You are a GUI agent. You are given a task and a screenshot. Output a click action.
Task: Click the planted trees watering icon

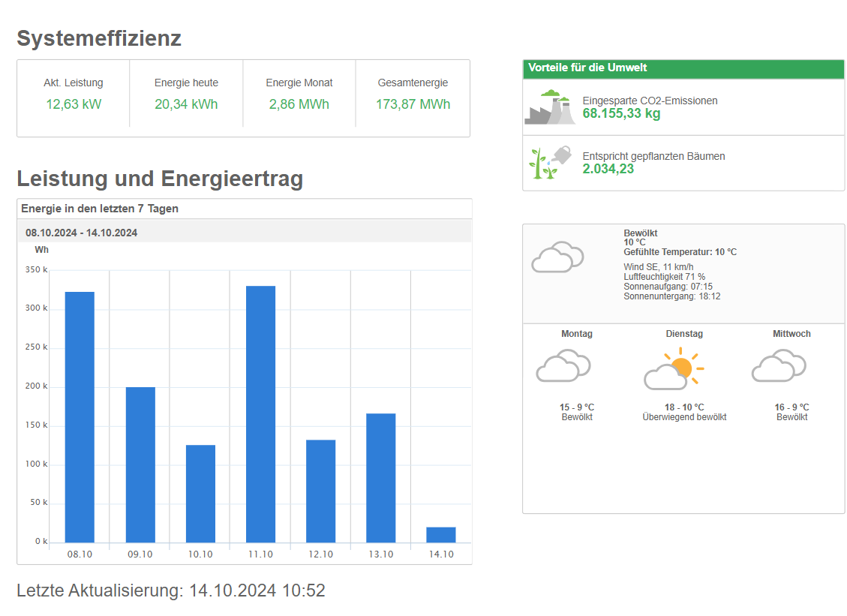(x=550, y=163)
